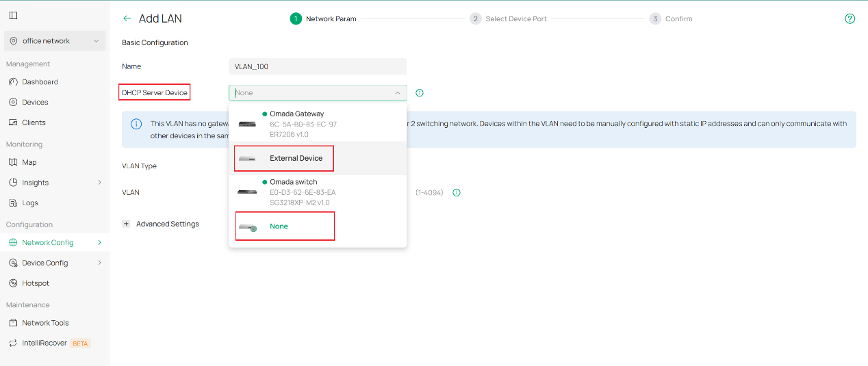Open the Dashboard page from the sidebar
The height and width of the screenshot is (366, 868).
[x=40, y=82]
